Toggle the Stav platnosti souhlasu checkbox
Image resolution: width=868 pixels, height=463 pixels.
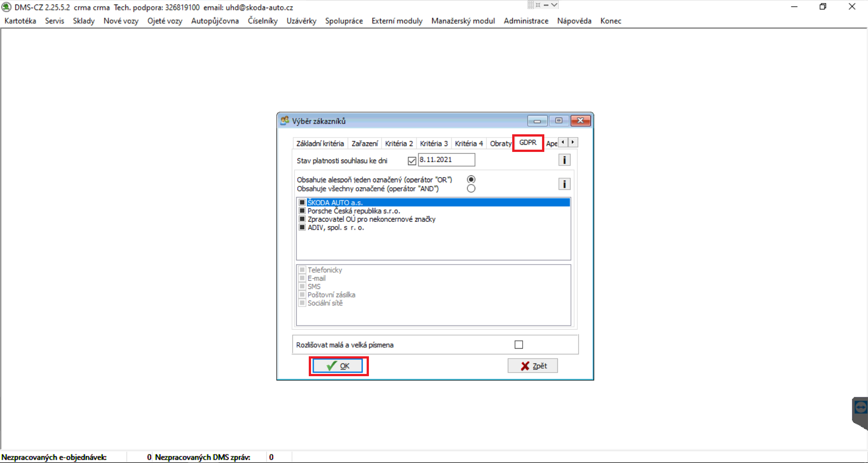(x=411, y=161)
